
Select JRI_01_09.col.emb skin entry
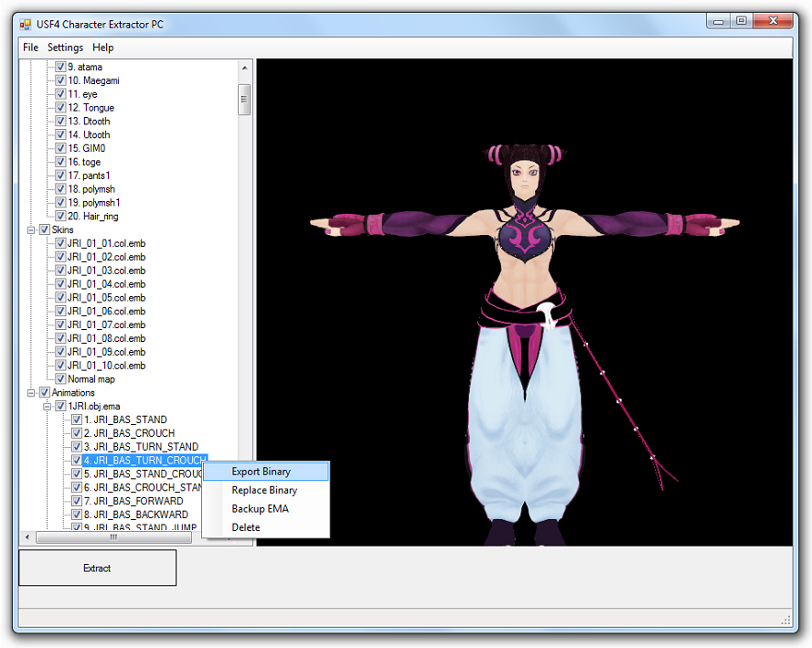[107, 352]
